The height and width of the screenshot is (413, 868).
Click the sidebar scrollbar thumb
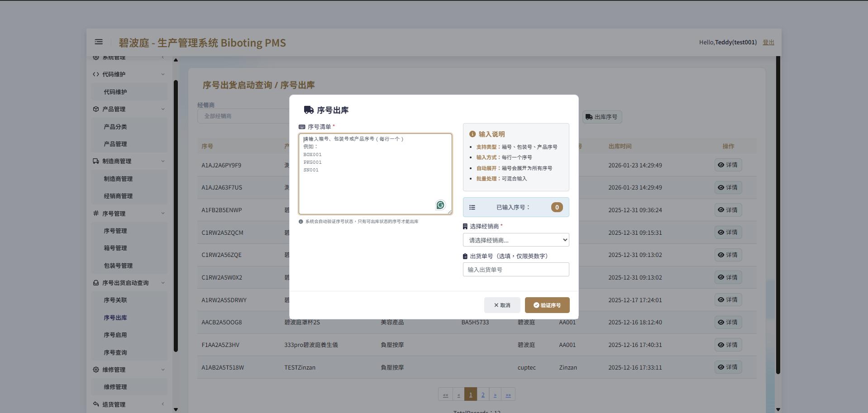click(176, 216)
